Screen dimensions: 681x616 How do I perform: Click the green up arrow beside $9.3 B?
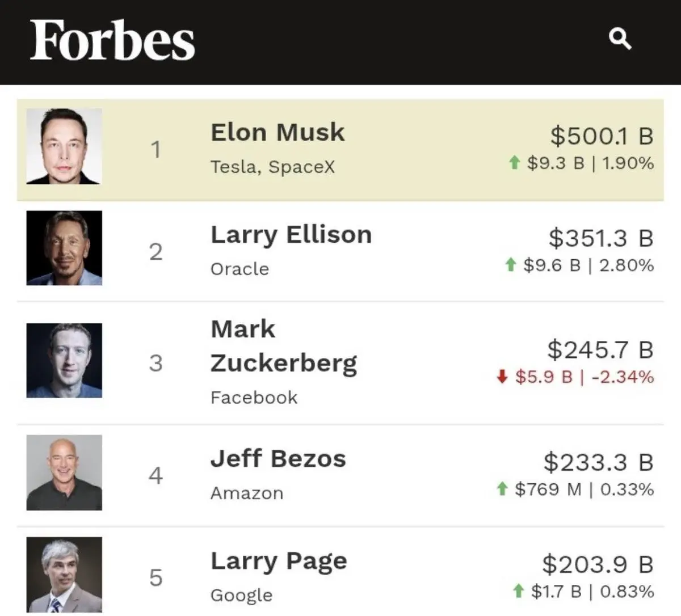point(514,163)
